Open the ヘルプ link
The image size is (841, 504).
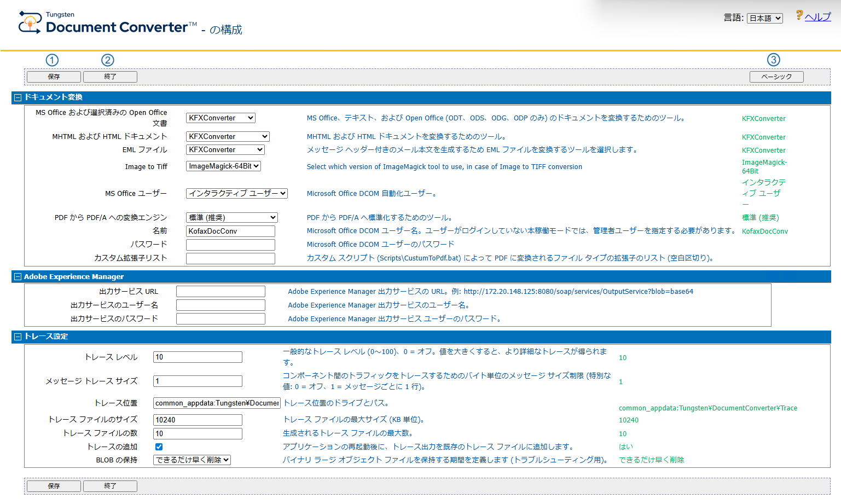coord(817,17)
